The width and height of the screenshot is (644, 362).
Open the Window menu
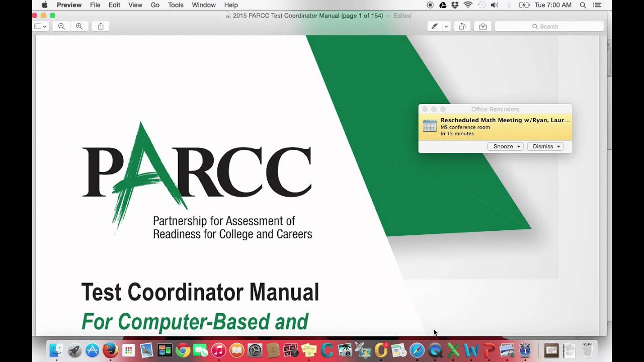pos(204,5)
